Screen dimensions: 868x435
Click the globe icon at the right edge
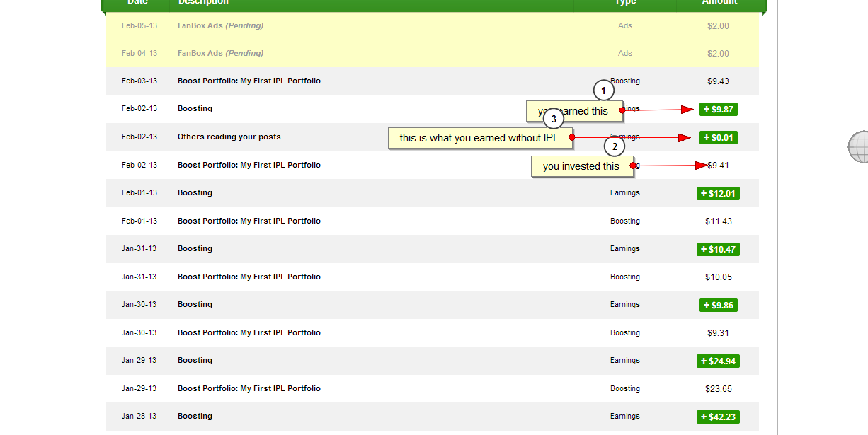click(x=858, y=147)
